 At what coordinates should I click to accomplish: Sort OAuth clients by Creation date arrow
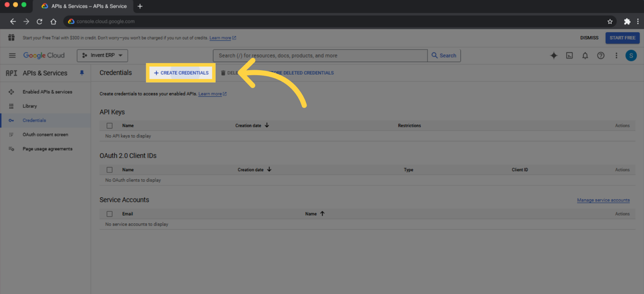click(x=269, y=170)
